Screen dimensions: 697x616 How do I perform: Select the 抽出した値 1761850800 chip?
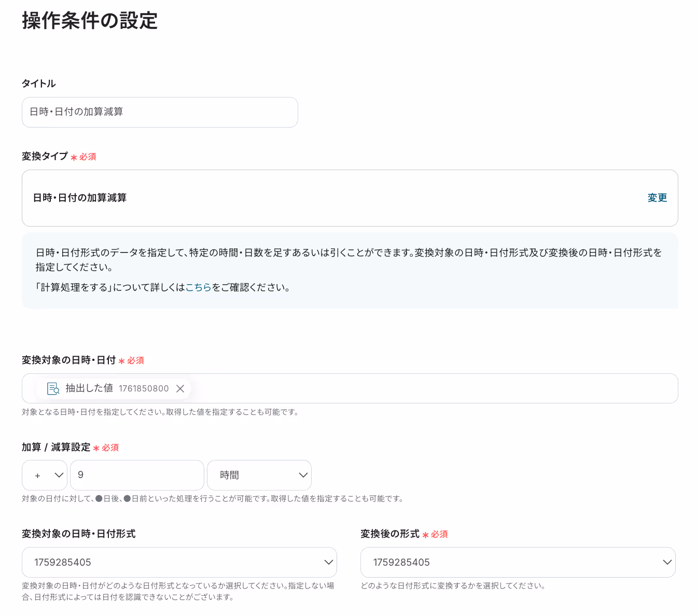point(114,388)
